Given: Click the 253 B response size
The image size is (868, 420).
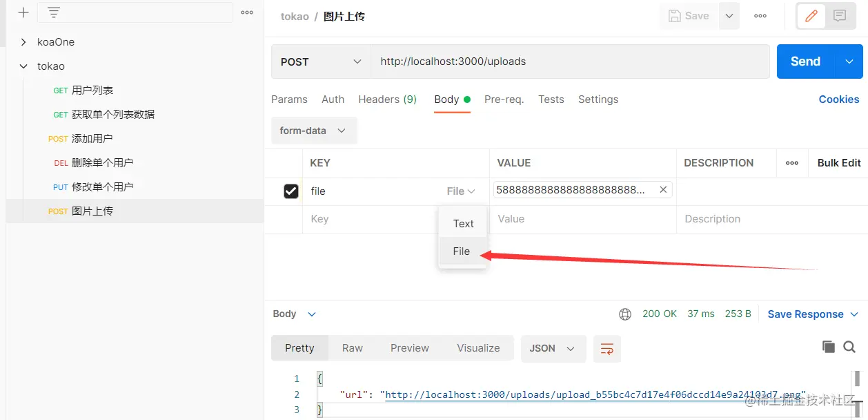Looking at the screenshot, I should click(738, 314).
